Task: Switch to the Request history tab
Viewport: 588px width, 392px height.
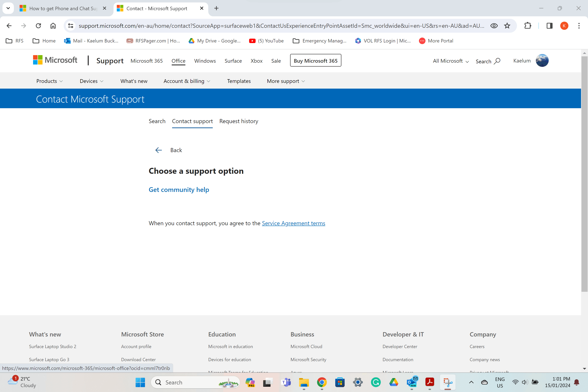Action: [238, 121]
